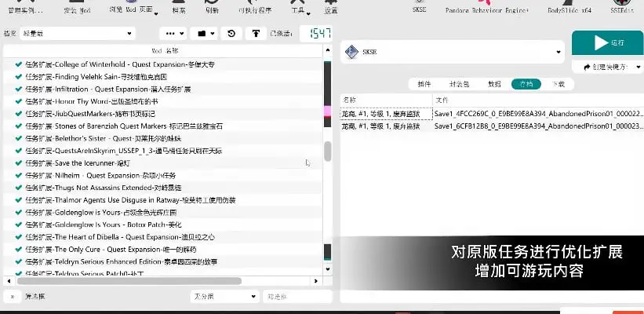
Task: Open the SKSE executable selection dropdown
Action: (453, 52)
